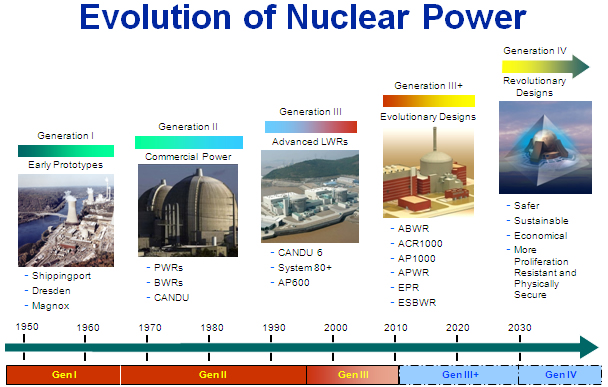Screen dimensions: 608x387
Task: Click the 2000 timeline marker
Action: click(x=335, y=328)
